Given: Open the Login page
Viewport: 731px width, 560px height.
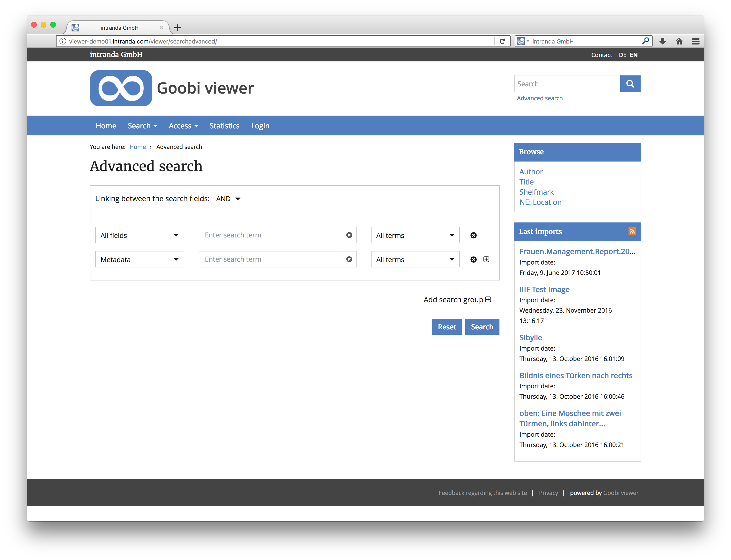Looking at the screenshot, I should 260,126.
